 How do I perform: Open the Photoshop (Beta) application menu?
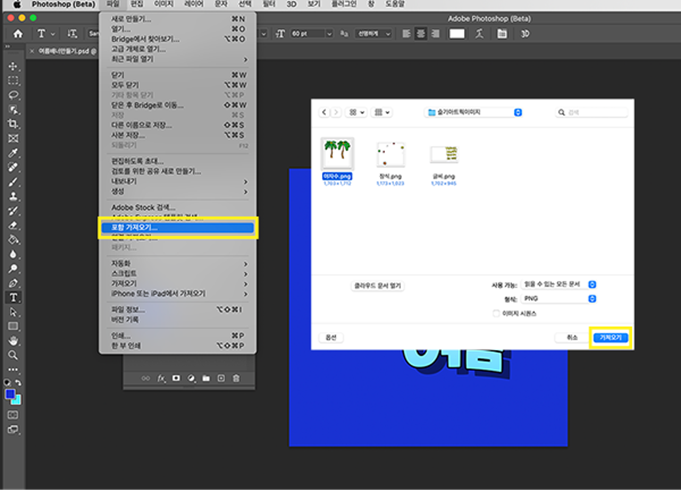(x=63, y=4)
